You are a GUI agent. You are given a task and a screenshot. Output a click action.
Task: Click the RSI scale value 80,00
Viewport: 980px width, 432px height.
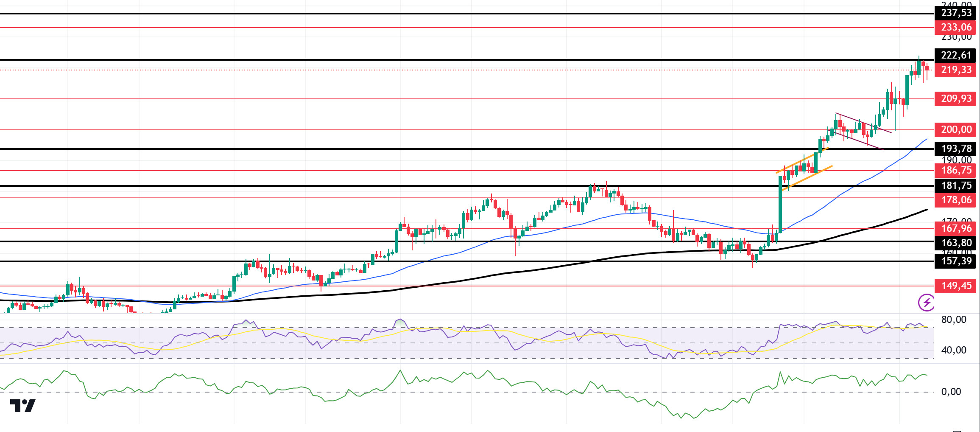954,320
